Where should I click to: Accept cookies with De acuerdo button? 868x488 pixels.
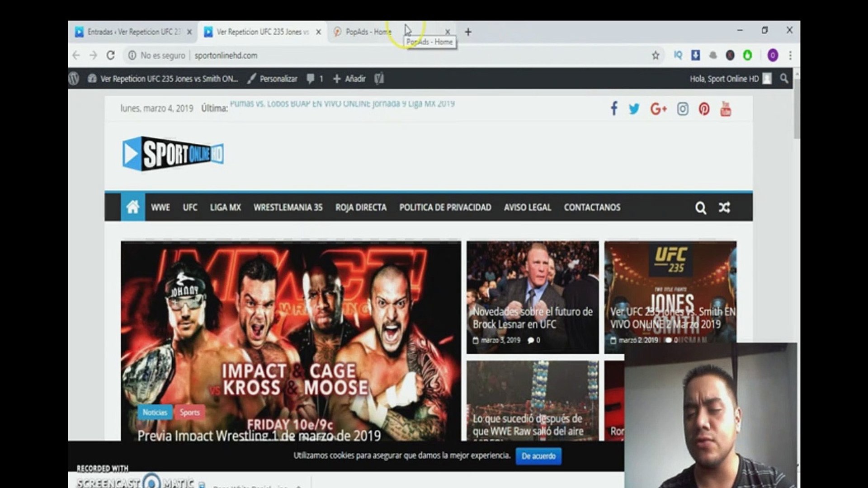[x=538, y=456]
